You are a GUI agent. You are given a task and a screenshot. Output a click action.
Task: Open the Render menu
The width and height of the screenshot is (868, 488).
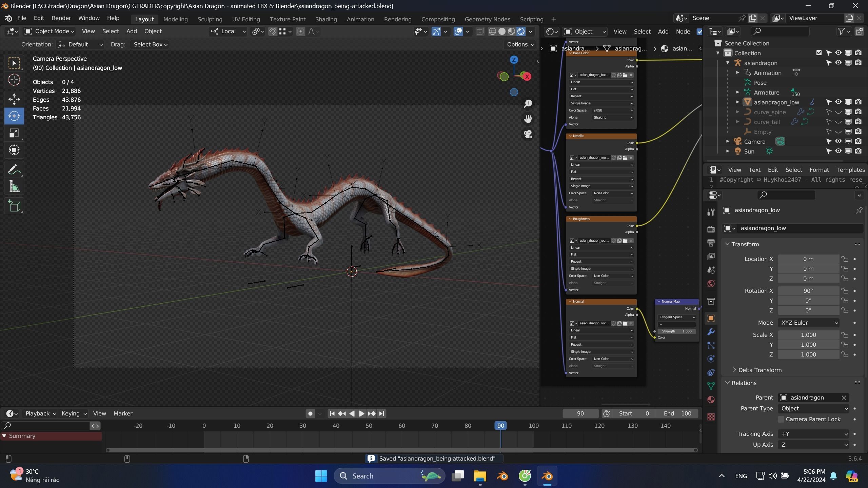point(61,18)
